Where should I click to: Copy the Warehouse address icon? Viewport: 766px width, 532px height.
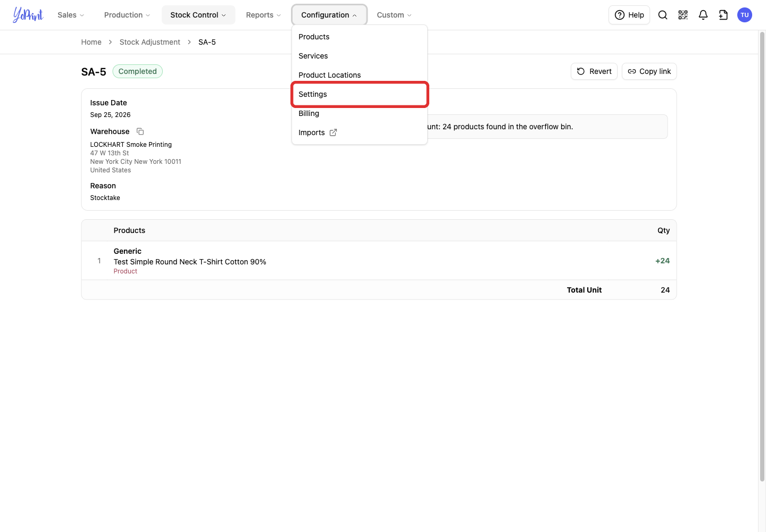click(140, 131)
